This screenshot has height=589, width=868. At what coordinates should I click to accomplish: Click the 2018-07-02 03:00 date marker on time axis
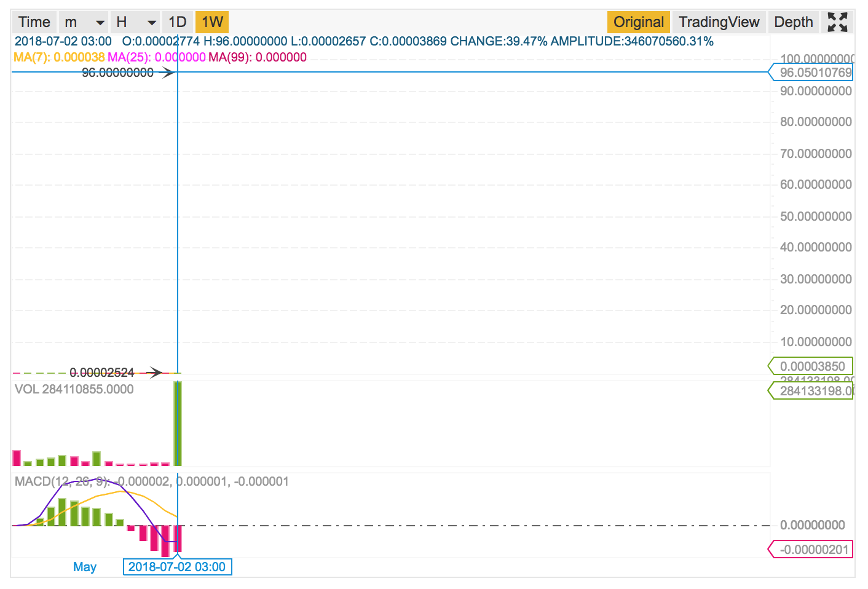[177, 567]
